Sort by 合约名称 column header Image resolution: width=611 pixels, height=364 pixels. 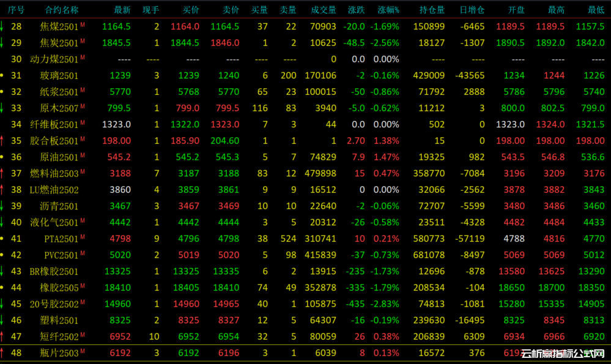coord(62,10)
